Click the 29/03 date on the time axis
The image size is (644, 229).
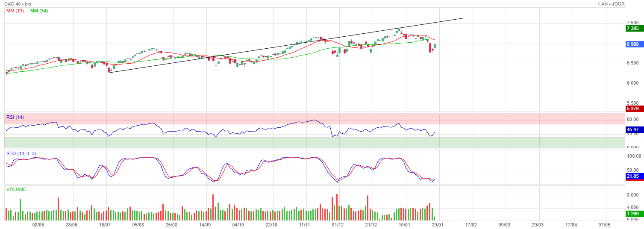(x=538, y=225)
